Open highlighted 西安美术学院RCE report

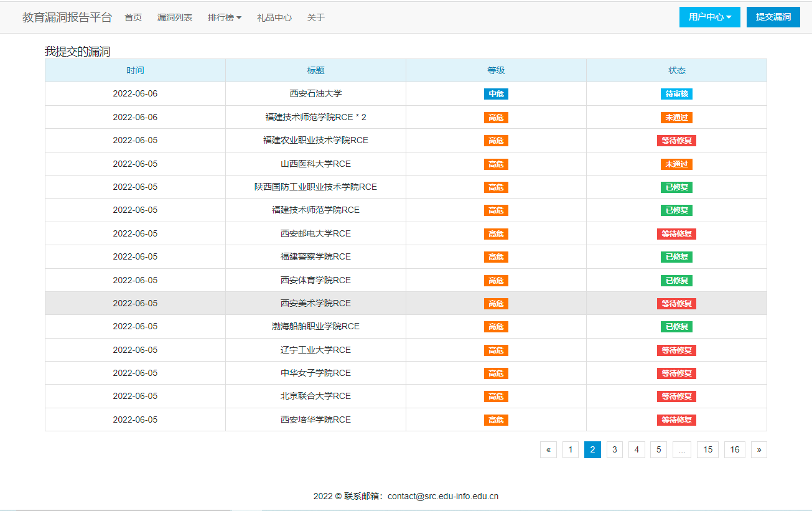click(315, 303)
